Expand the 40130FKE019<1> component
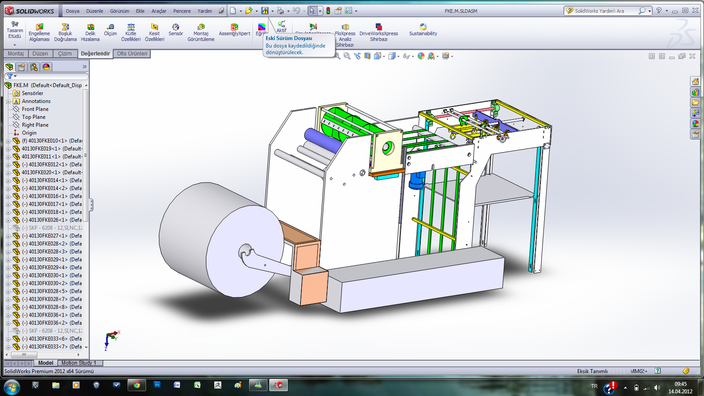The image size is (704, 396). pos(8,149)
